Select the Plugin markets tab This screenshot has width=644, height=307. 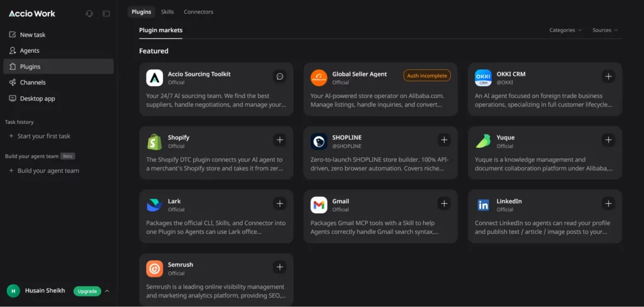[160, 30]
